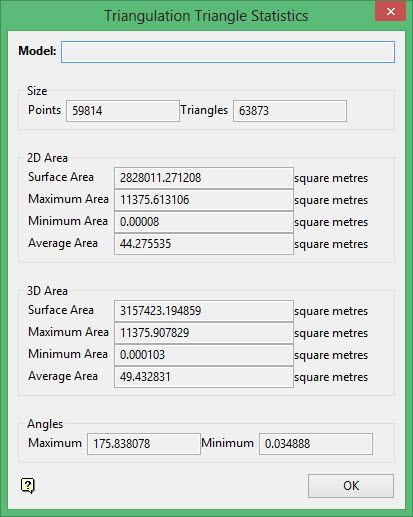Select the Maximum angle value field

coord(144,444)
